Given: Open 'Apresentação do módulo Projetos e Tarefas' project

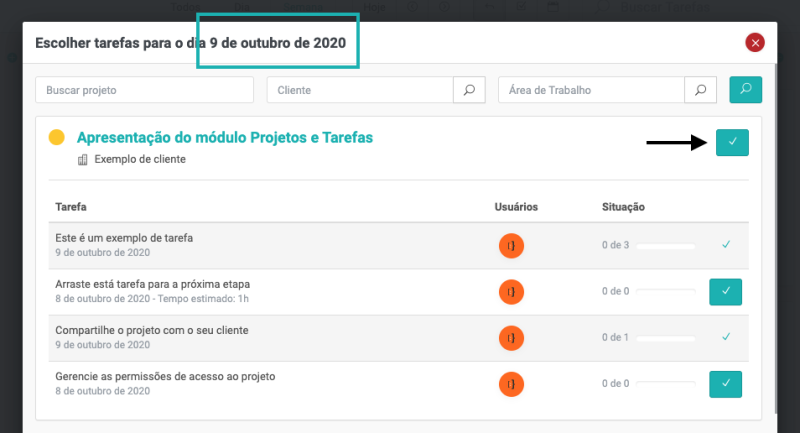Looking at the screenshot, I should tap(225, 138).
